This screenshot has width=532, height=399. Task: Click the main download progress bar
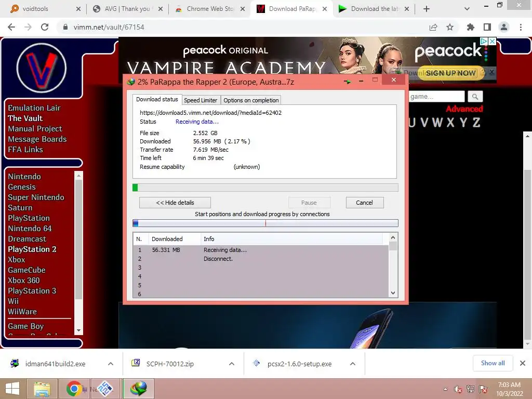(x=265, y=188)
